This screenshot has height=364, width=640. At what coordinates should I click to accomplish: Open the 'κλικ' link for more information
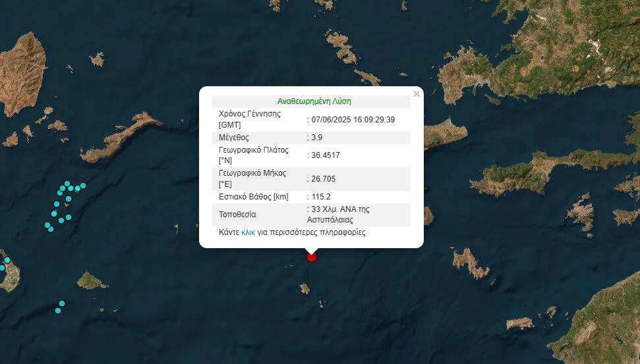coord(248,232)
